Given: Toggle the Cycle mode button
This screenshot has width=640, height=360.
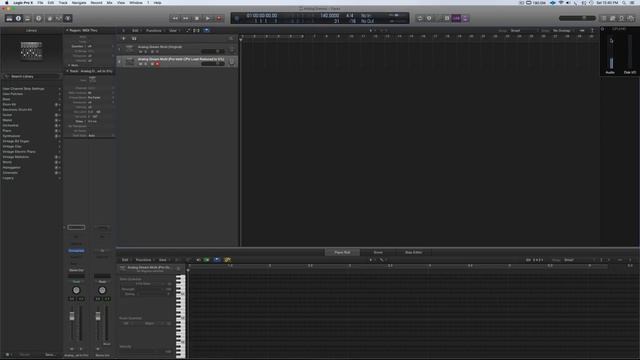Looking at the screenshot, I should point(420,18).
